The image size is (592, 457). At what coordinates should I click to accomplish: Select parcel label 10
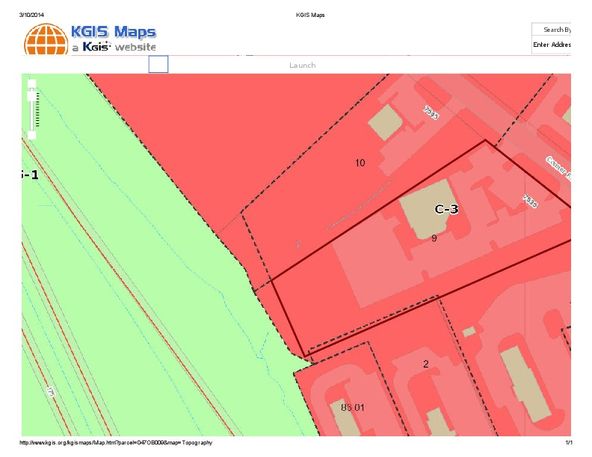[360, 163]
